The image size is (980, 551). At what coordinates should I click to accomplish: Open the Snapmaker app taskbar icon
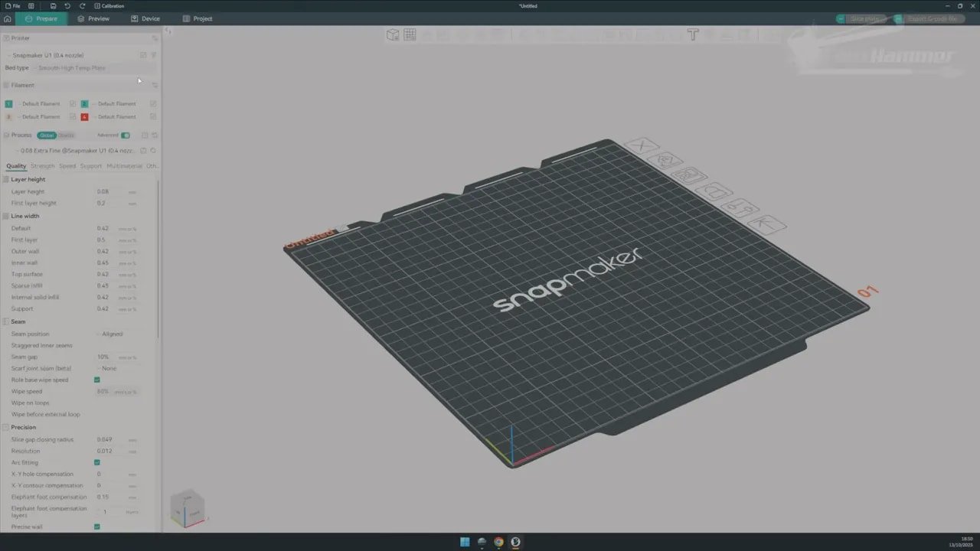click(x=515, y=542)
